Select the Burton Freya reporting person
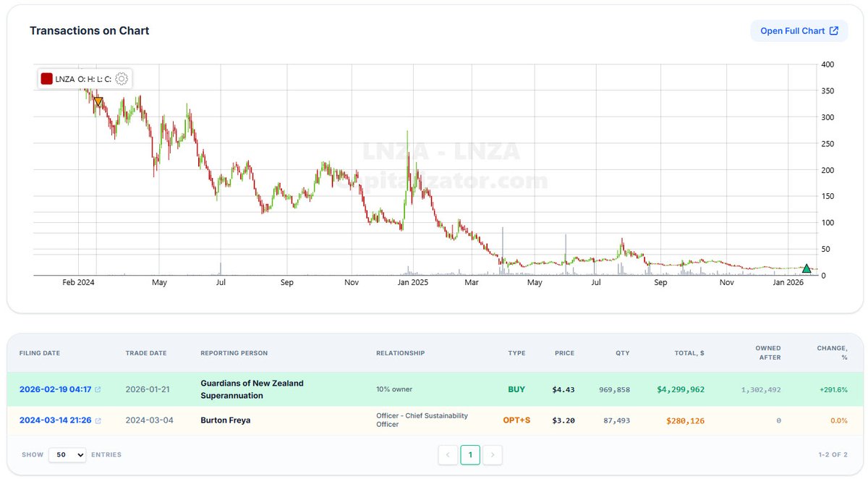 225,420
